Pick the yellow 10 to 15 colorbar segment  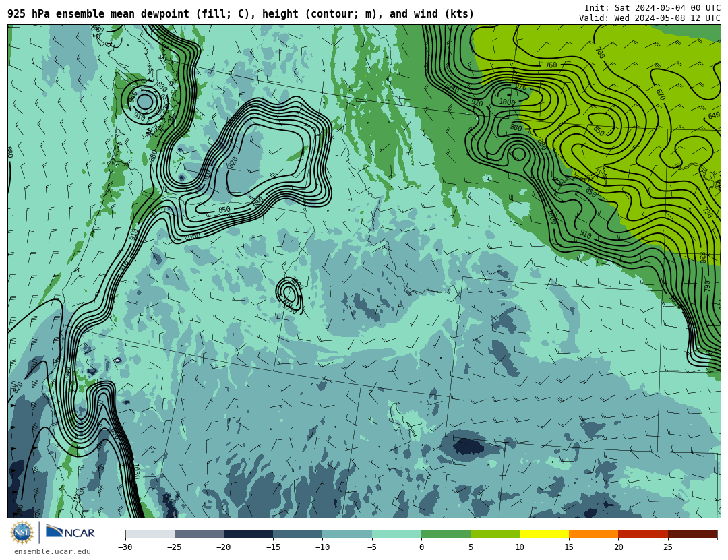[544, 534]
